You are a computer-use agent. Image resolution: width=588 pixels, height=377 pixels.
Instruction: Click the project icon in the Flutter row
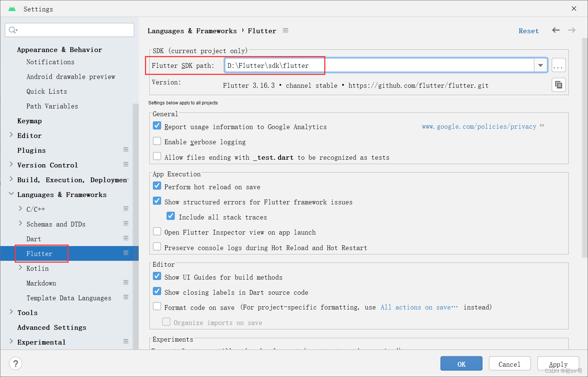126,253
